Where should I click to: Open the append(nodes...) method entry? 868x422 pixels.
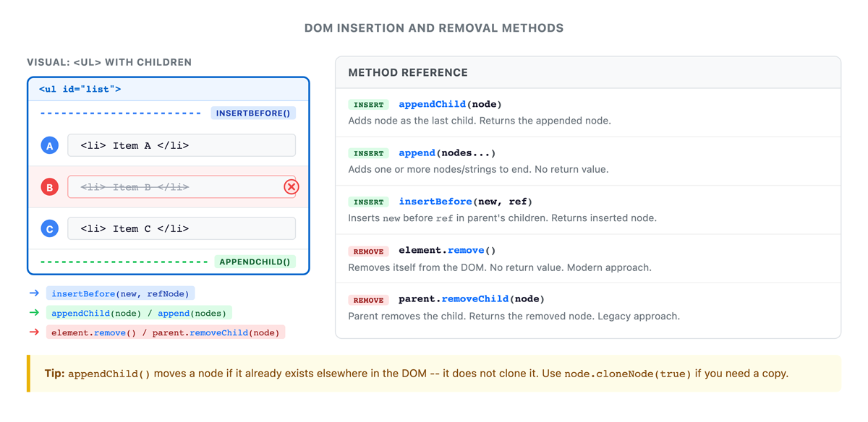(x=588, y=161)
